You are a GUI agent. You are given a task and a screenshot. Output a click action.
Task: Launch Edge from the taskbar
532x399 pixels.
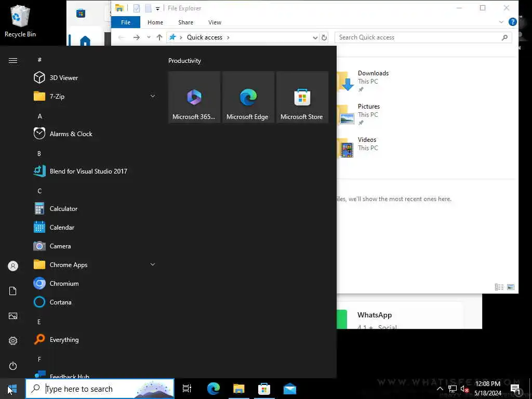[214, 389]
